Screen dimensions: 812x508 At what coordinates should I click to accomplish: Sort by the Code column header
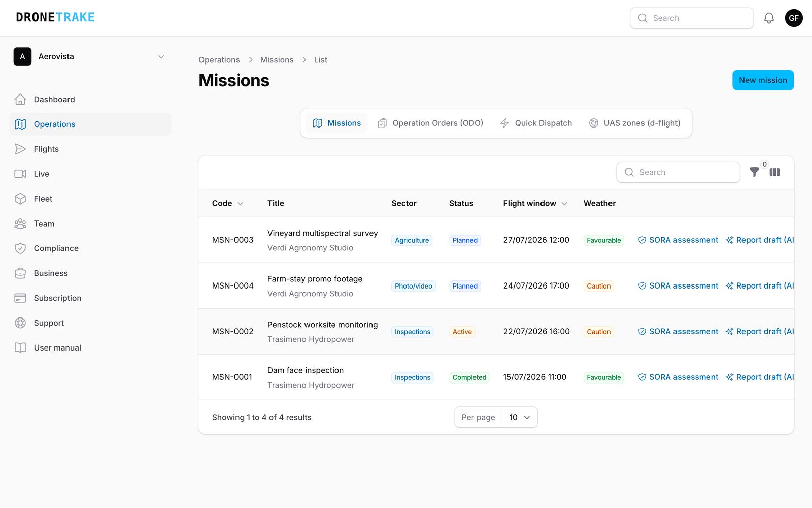point(227,203)
